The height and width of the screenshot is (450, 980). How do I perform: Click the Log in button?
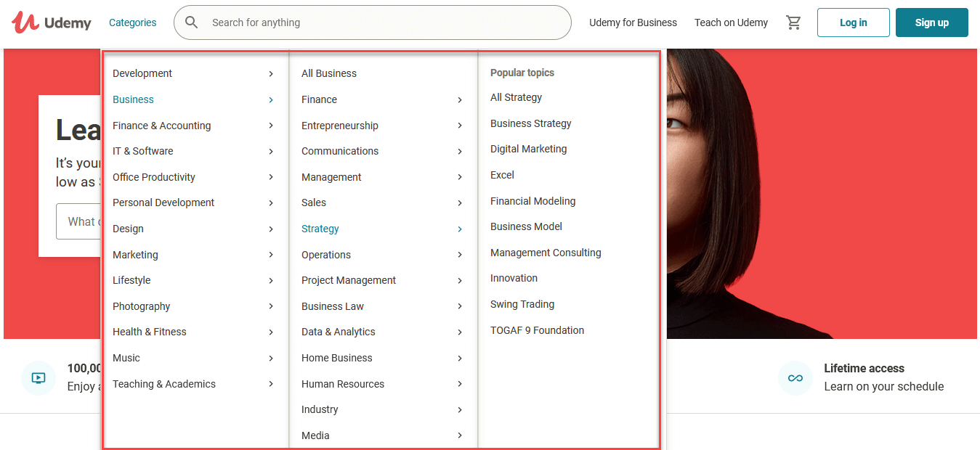854,22
